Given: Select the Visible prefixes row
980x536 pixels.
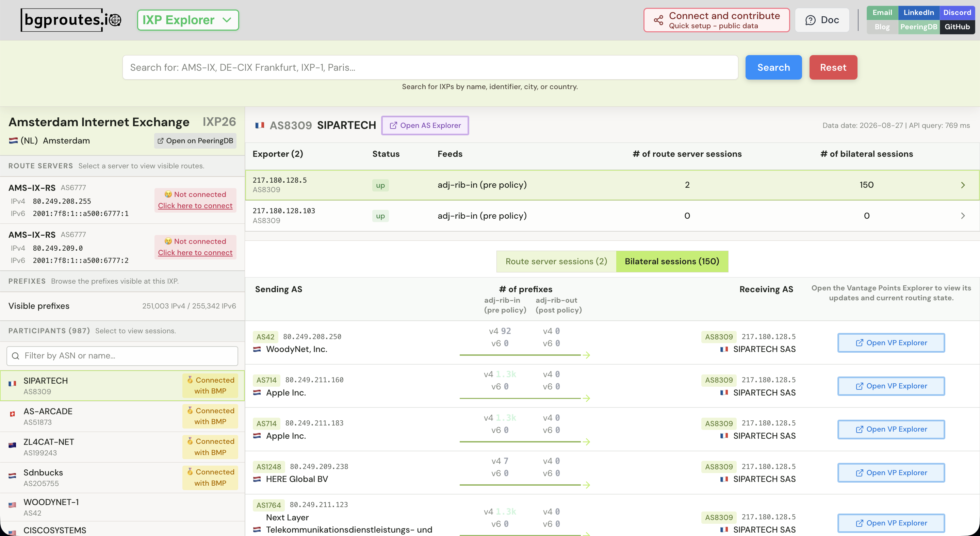Looking at the screenshot, I should pos(122,306).
